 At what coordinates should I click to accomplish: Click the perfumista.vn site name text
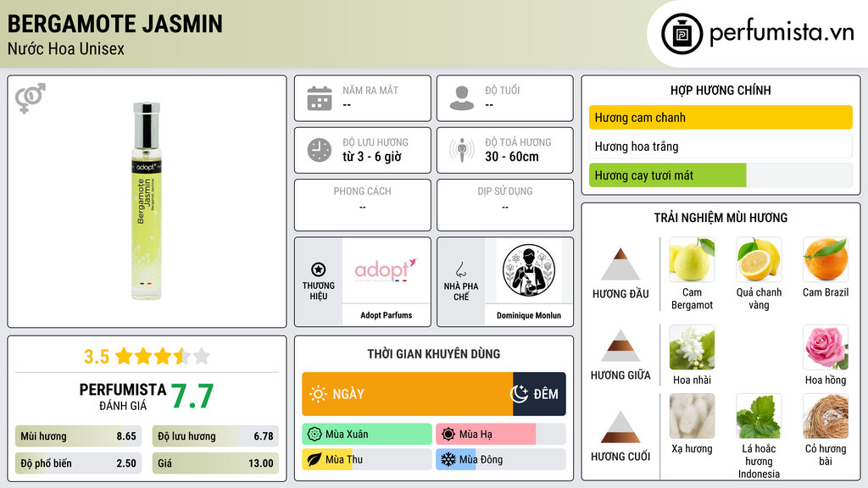[x=782, y=32]
